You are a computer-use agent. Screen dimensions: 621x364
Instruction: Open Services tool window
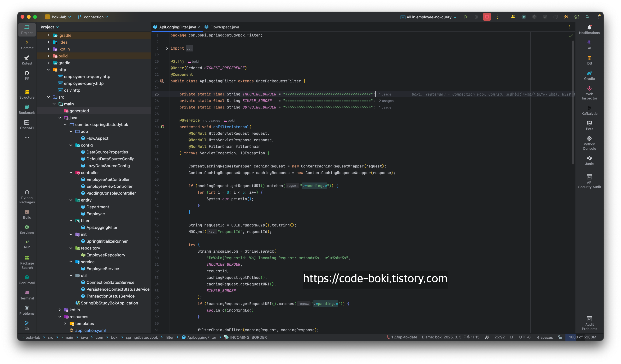tap(27, 229)
